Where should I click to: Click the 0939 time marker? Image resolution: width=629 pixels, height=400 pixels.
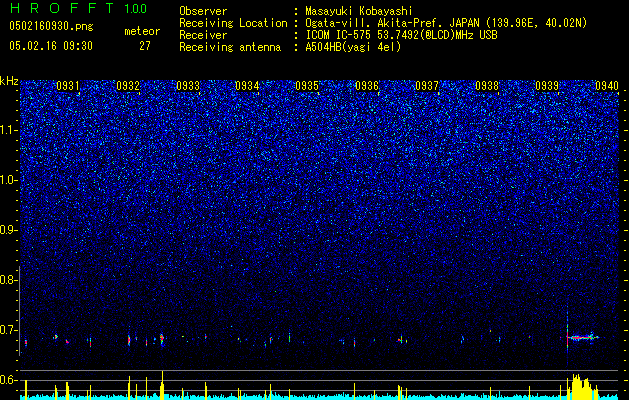click(x=547, y=86)
